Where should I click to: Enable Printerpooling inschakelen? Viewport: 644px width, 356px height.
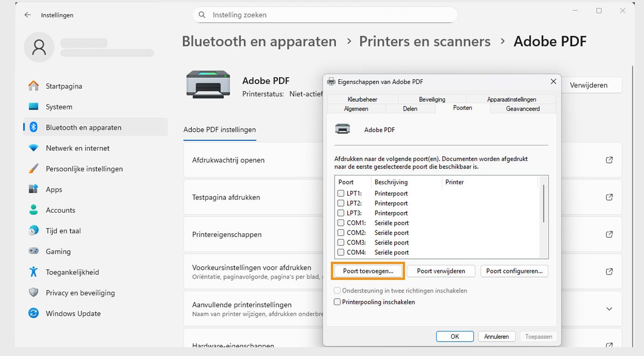tap(337, 302)
